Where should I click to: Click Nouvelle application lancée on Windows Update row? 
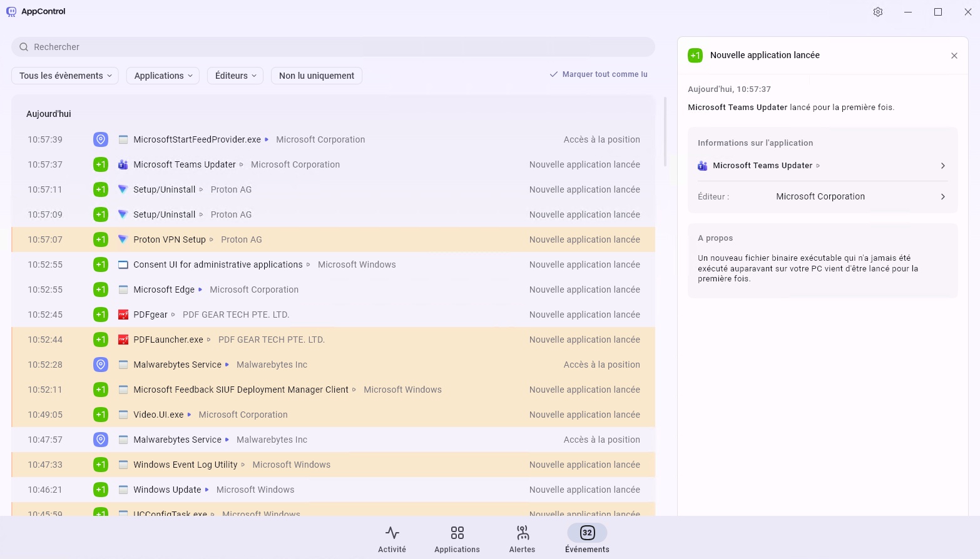click(x=584, y=490)
